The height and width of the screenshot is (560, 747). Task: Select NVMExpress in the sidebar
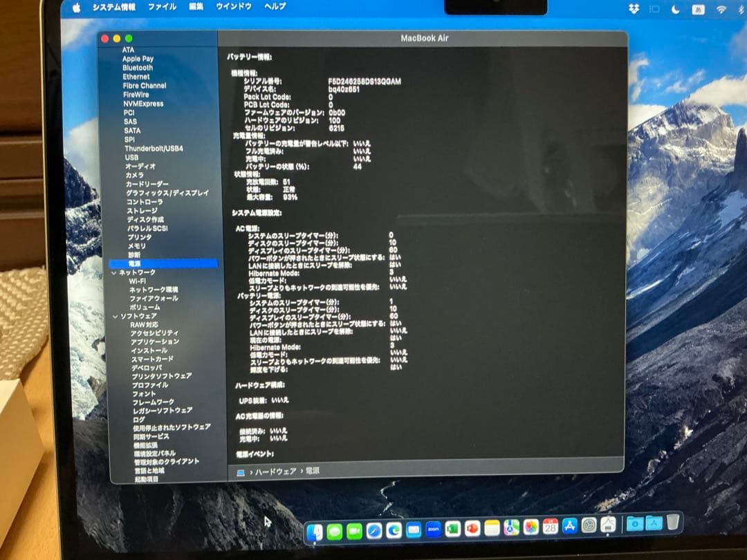143,103
